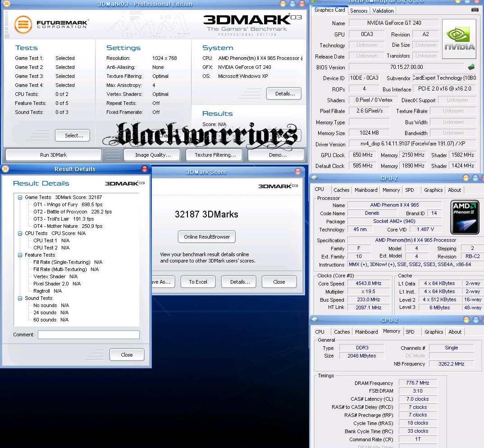The height and width of the screenshot is (448, 484).
Task: Select GT2 - Battle of Proxycon row
Action: tap(73, 212)
